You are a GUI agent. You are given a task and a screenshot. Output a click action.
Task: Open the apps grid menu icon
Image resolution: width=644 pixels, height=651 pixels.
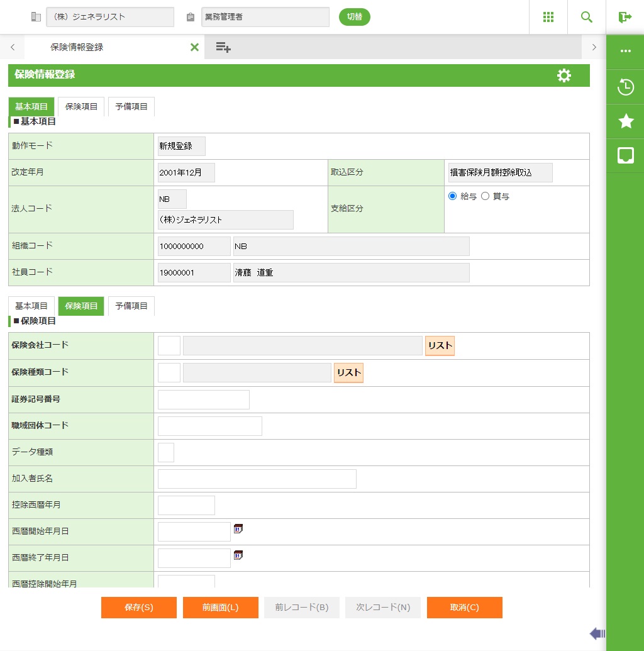[548, 17]
